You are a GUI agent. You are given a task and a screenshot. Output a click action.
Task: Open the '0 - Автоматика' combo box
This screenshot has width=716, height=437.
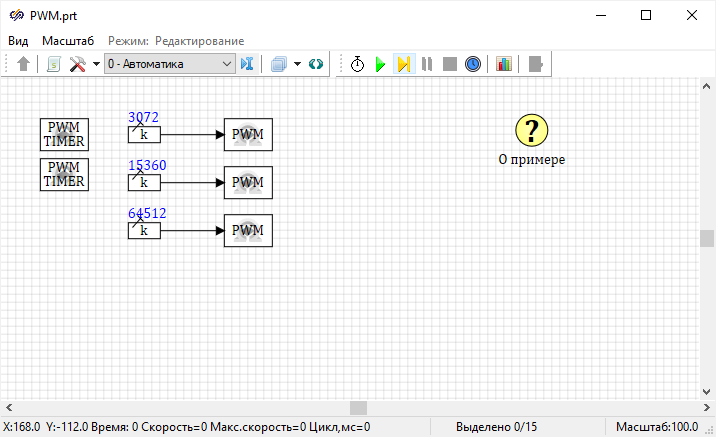[169, 64]
